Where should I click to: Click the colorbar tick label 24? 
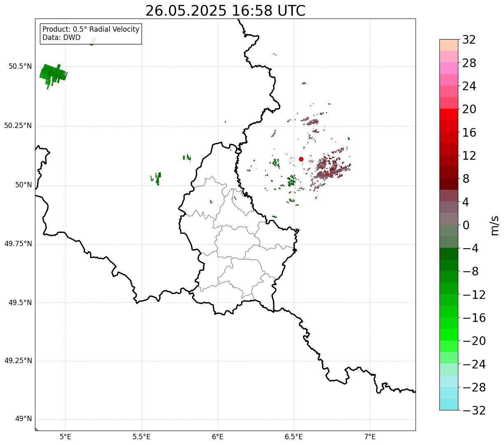point(469,86)
